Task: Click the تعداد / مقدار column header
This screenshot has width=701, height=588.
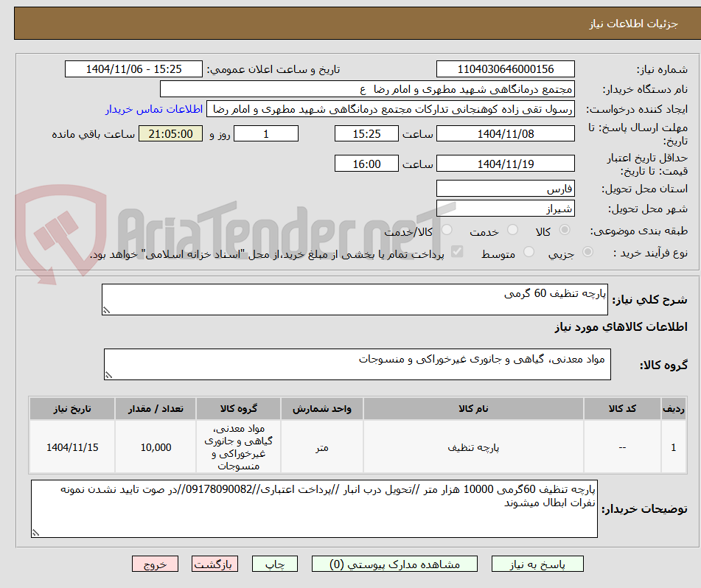Action: pos(156,409)
